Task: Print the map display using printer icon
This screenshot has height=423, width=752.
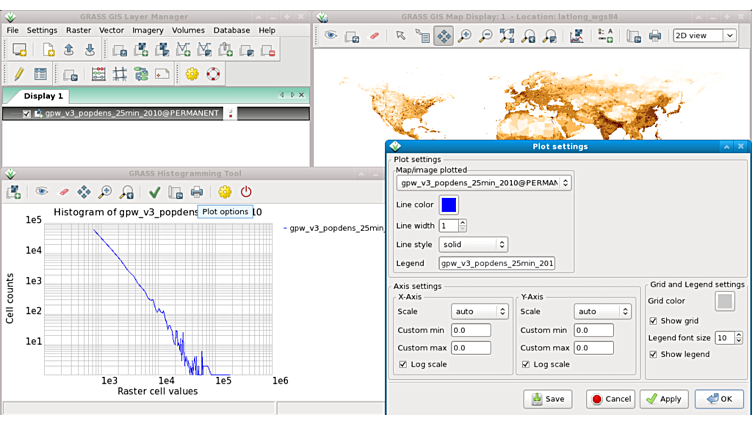Action: [x=655, y=36]
